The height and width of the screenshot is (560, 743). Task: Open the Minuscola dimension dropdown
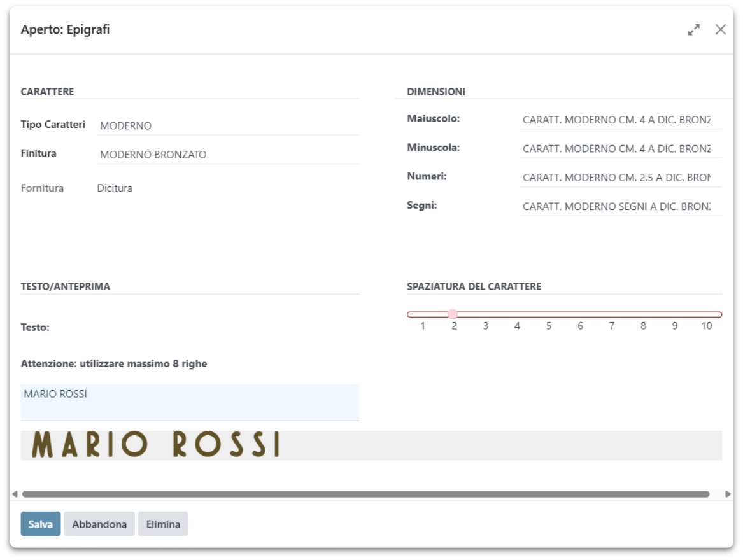tap(619, 148)
